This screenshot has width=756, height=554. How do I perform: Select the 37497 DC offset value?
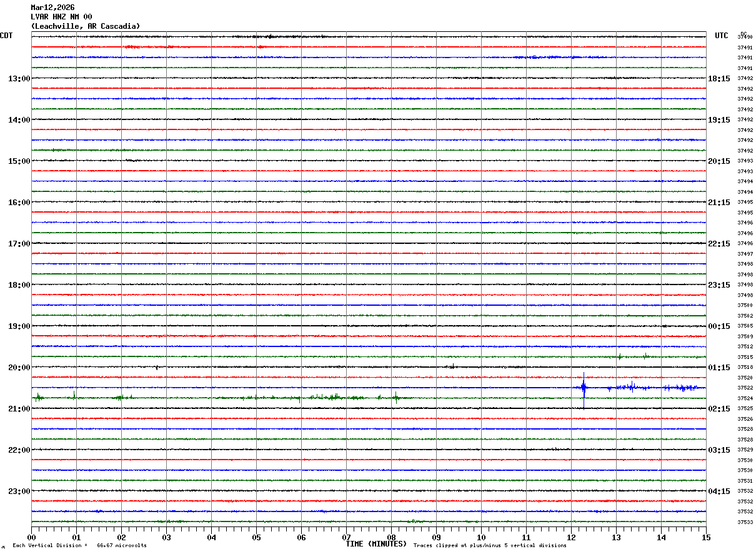(745, 254)
